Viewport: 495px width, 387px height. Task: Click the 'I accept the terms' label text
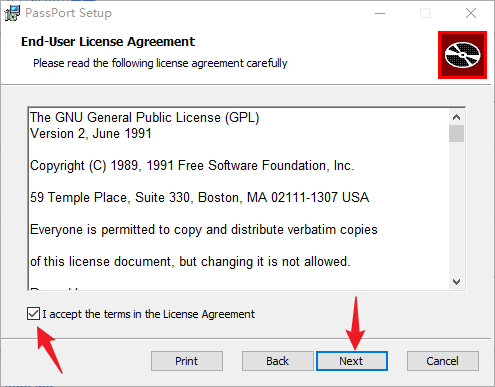click(148, 314)
